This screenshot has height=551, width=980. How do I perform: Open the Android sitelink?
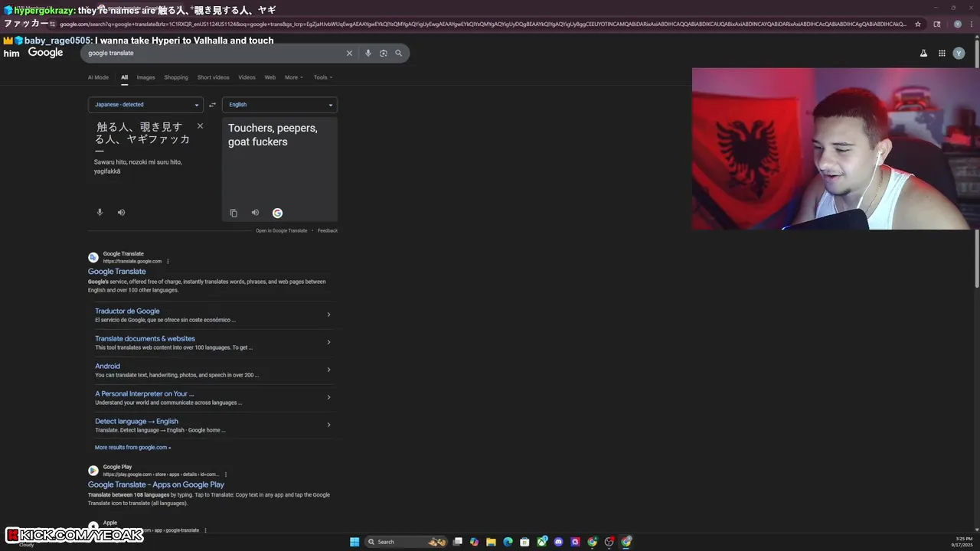click(107, 367)
